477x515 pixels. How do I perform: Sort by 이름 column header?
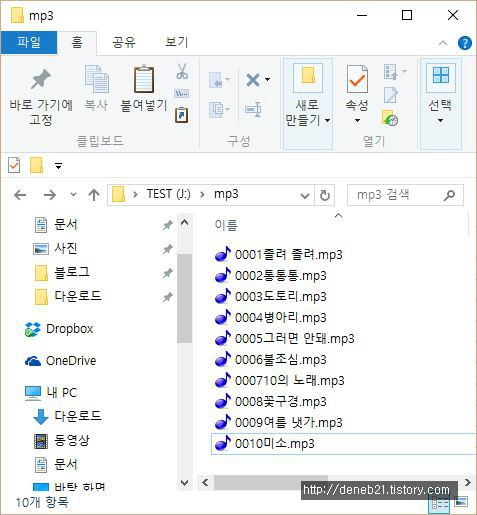tap(226, 225)
